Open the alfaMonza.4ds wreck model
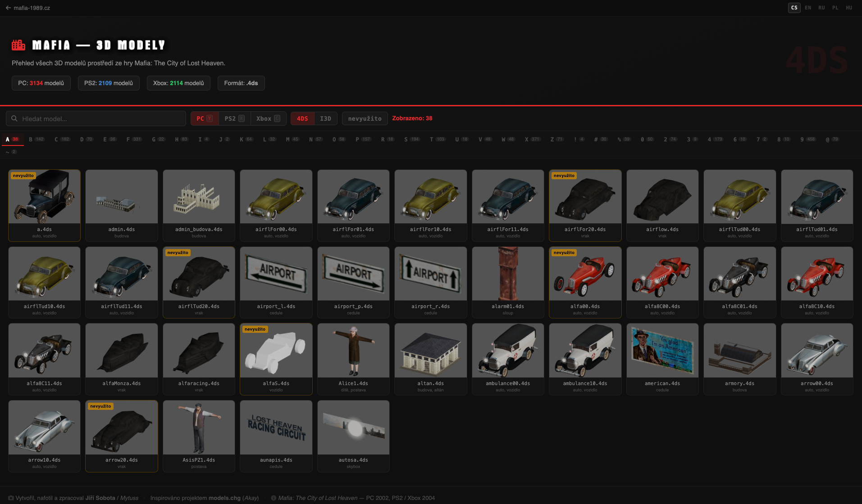This screenshot has width=862, height=504. [x=122, y=359]
